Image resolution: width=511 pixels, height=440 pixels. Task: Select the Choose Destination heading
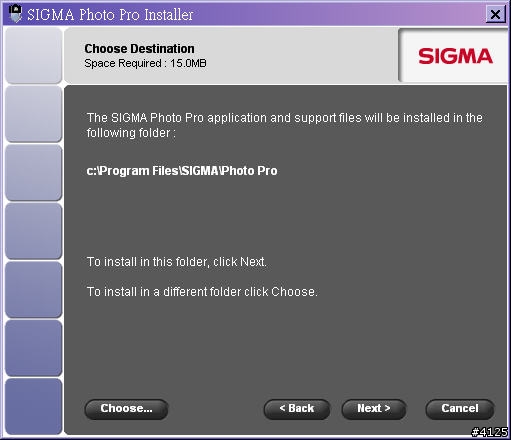pyautogui.click(x=139, y=49)
